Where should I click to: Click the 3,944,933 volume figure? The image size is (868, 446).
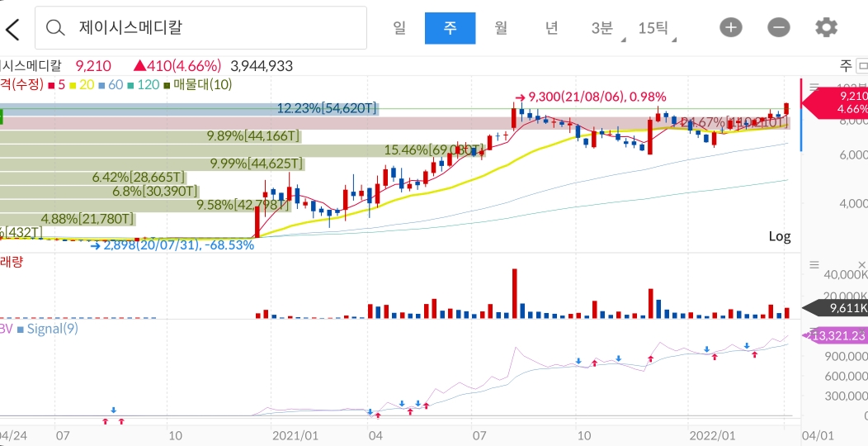(x=262, y=66)
